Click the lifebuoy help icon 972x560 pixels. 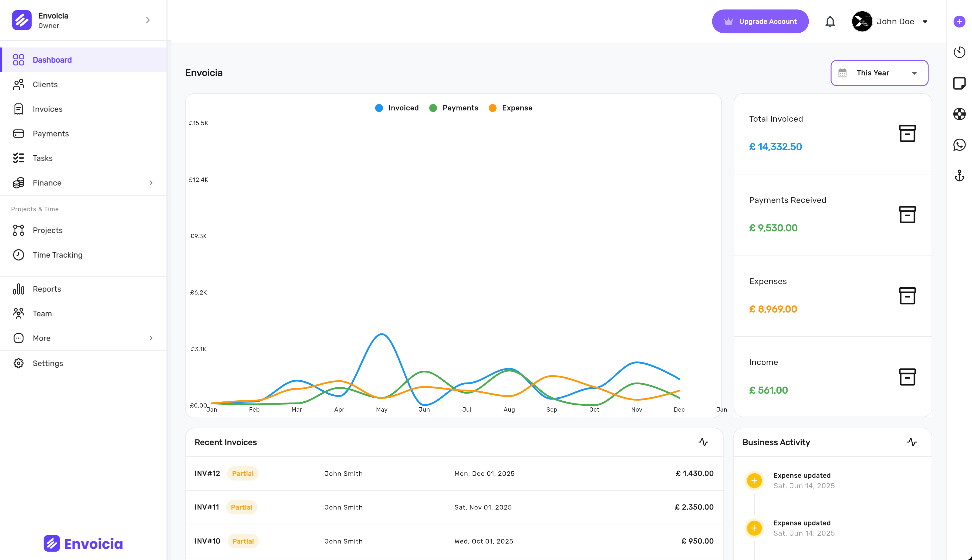tap(959, 114)
